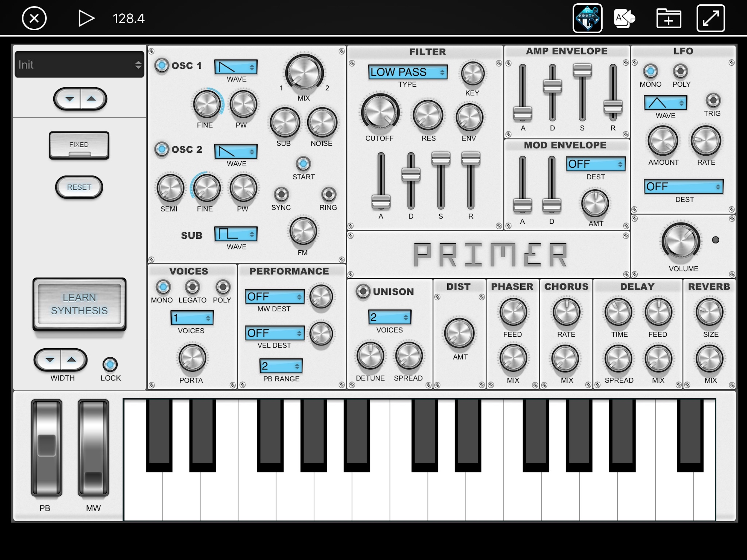Click the RESET button
Viewport: 747px width, 560px height.
(x=79, y=187)
